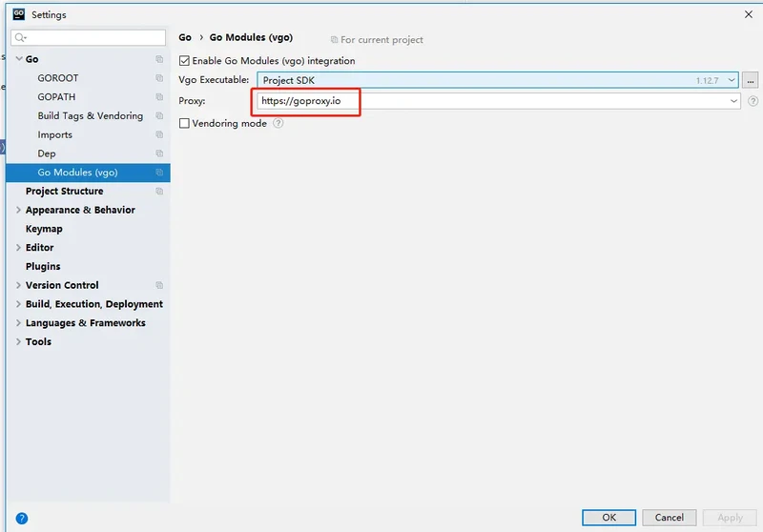The width and height of the screenshot is (763, 532).
Task: Click the project-level icon next to GOROOT
Action: (x=159, y=78)
